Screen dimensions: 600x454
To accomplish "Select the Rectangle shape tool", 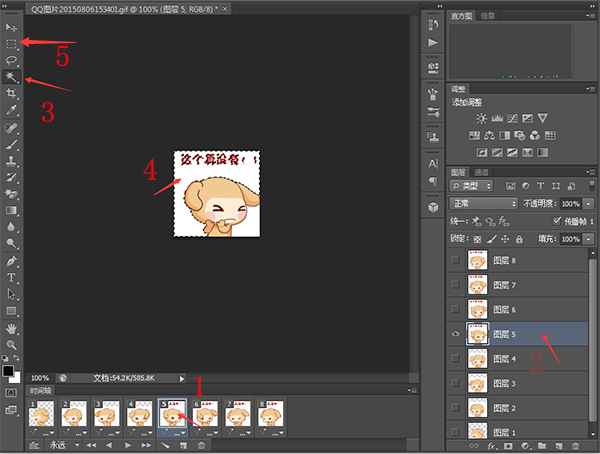I will pos(11,310).
